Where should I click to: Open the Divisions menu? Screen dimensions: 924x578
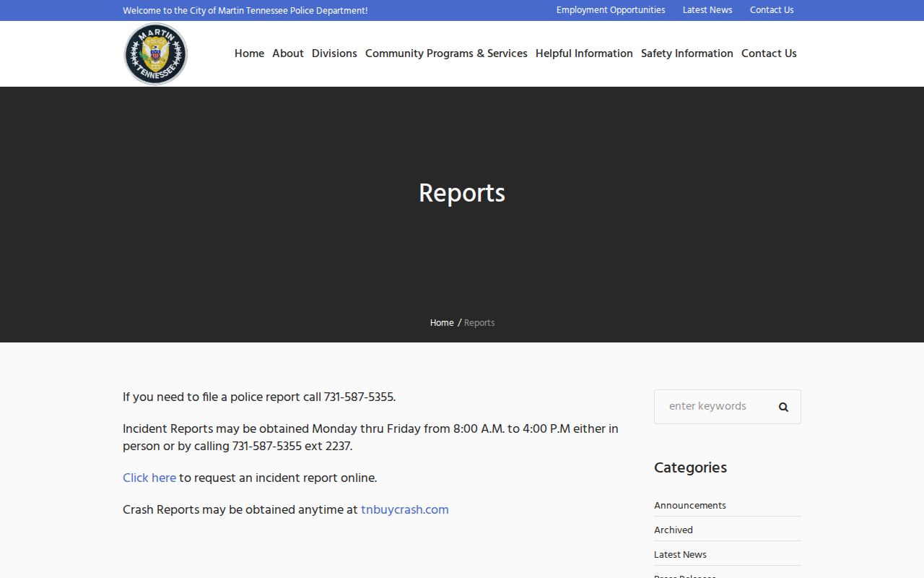[334, 53]
